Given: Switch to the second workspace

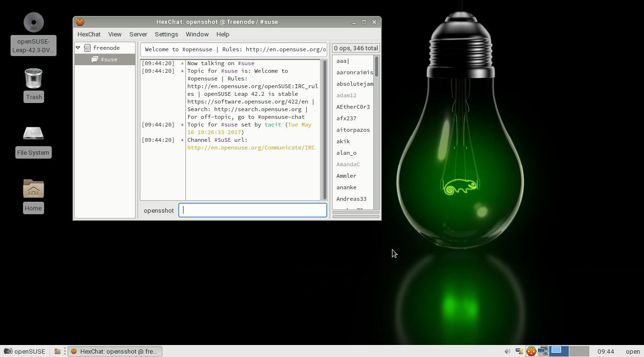Looking at the screenshot, I should pyautogui.click(x=579, y=351).
